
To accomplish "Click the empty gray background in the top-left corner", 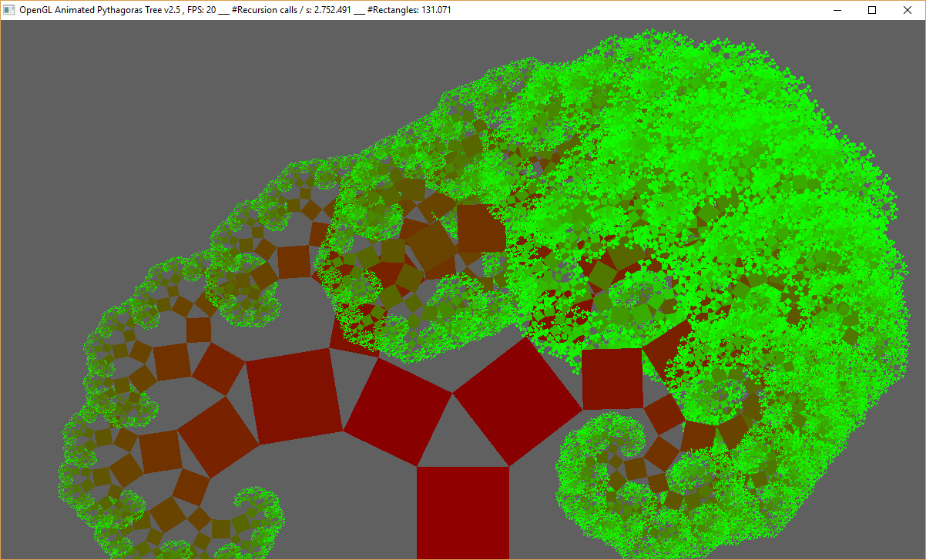I will click(116, 92).
